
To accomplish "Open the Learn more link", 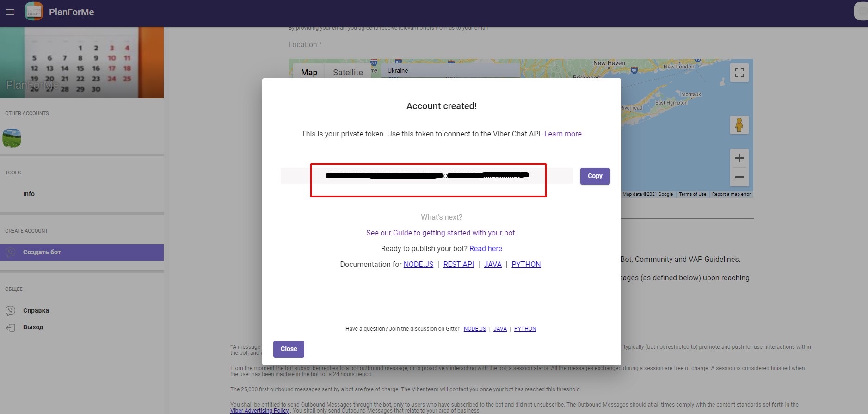I will (563, 134).
